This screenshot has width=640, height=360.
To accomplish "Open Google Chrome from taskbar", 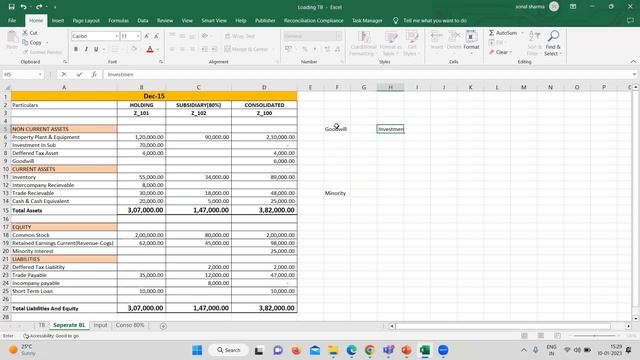I will click(x=370, y=350).
